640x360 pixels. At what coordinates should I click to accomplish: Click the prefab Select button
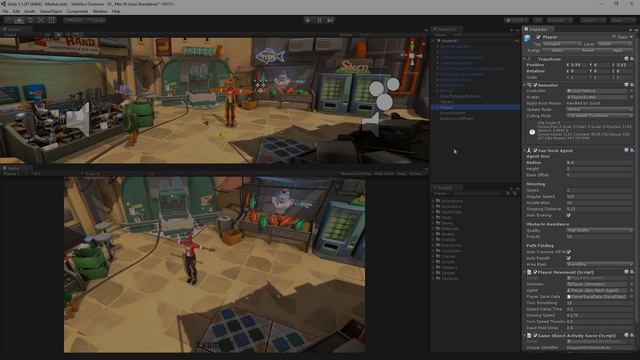[557, 50]
